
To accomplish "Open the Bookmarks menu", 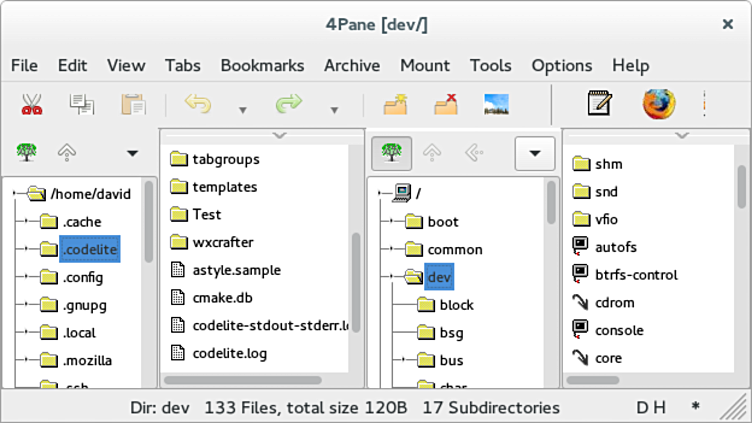I will pos(262,65).
